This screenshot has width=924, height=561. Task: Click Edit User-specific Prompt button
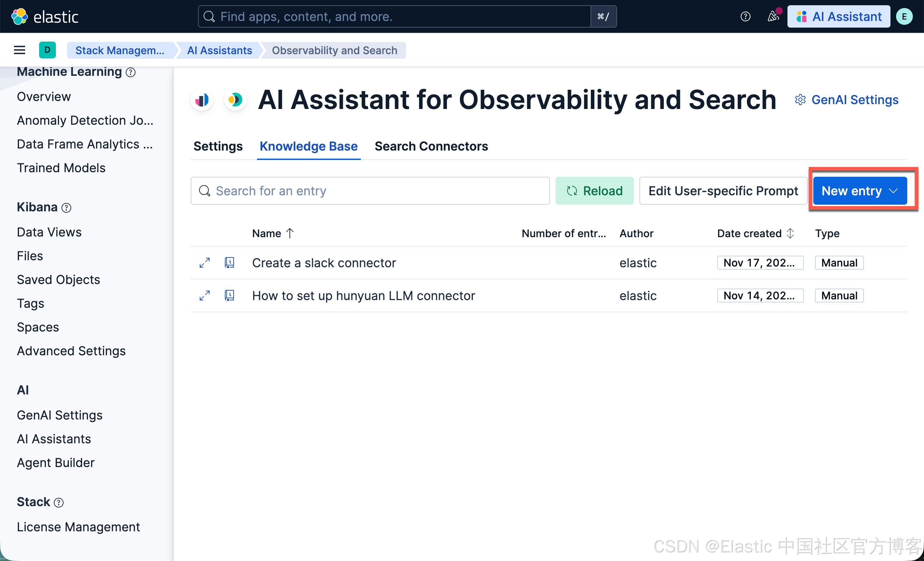click(x=723, y=191)
